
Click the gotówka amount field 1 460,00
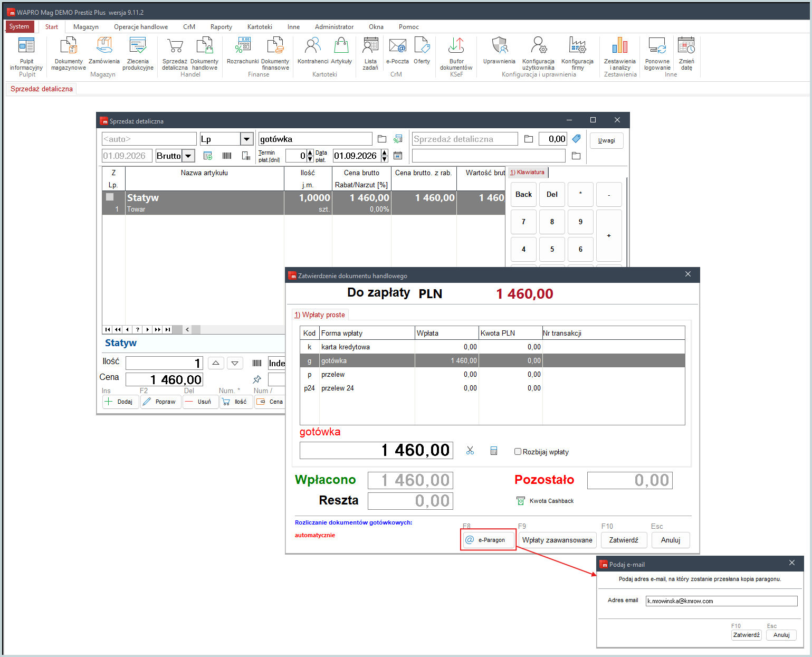(x=376, y=450)
